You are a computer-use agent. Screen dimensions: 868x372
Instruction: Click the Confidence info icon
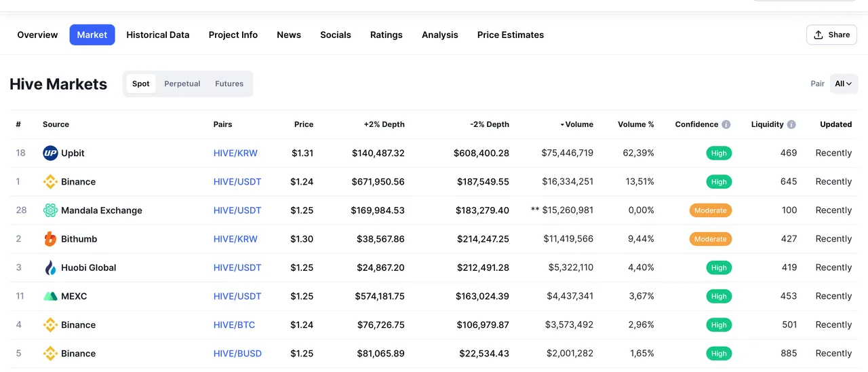[726, 125]
